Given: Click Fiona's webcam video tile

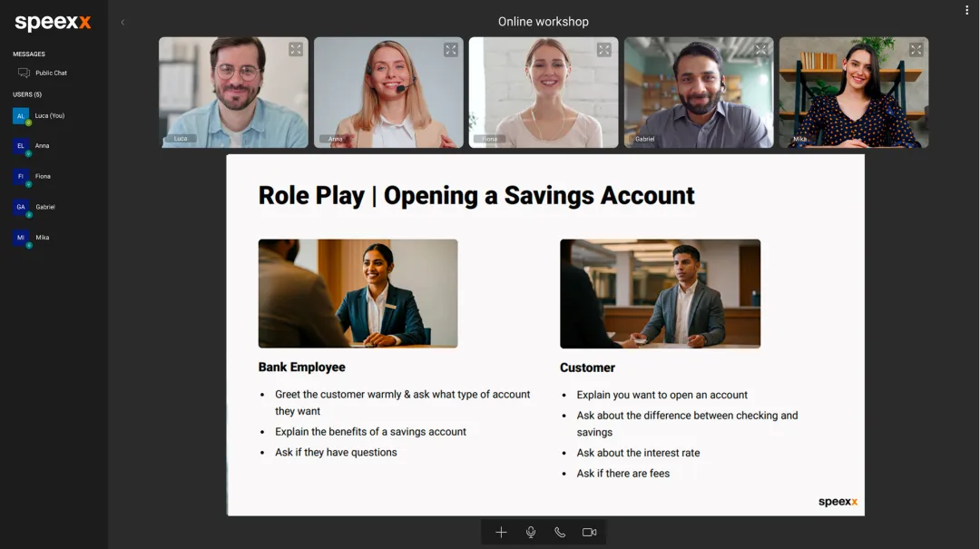Looking at the screenshot, I should (544, 93).
